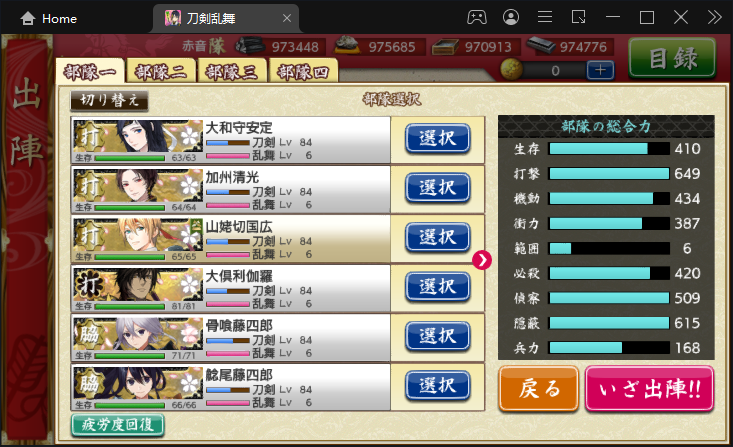Switch to 部隊二 tab
The width and height of the screenshot is (733, 447).
point(161,72)
